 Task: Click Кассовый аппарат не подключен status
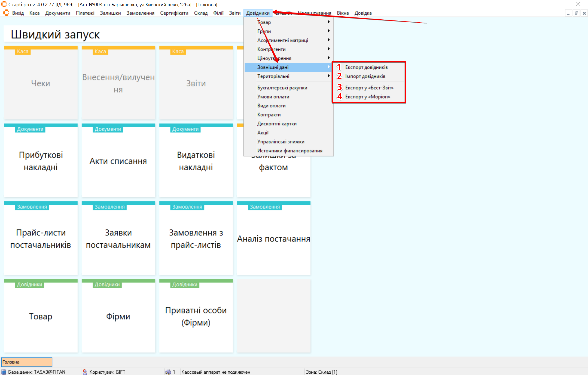point(216,372)
